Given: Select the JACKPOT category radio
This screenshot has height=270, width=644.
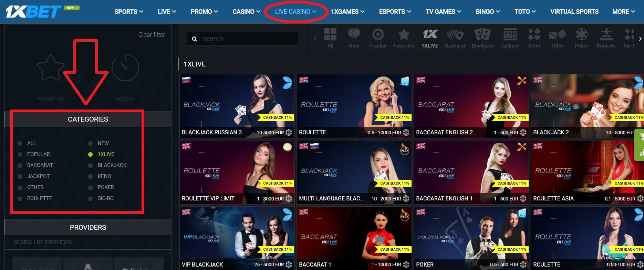Looking at the screenshot, I should coord(20,176).
